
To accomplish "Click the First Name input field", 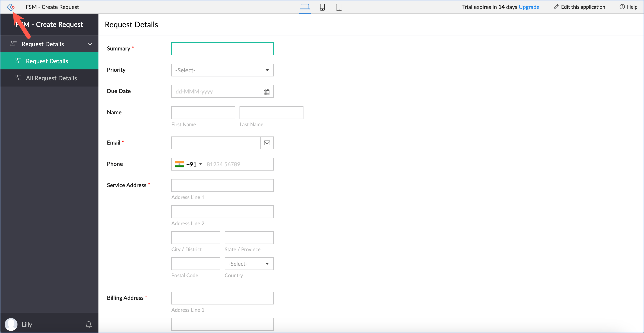I will [x=203, y=113].
